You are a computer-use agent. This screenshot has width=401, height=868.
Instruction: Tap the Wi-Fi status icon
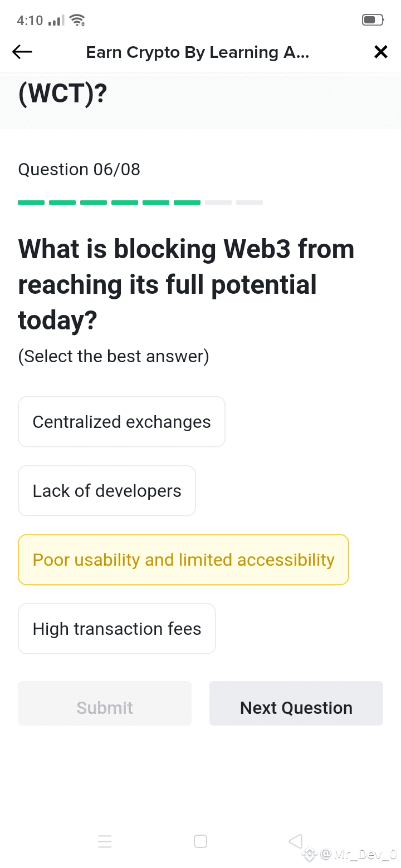(77, 21)
